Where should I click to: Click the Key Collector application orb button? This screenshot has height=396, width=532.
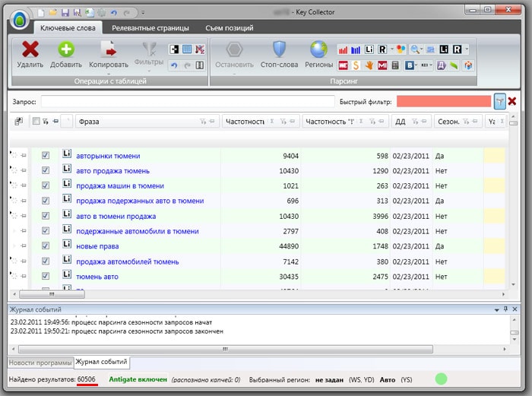tap(19, 20)
